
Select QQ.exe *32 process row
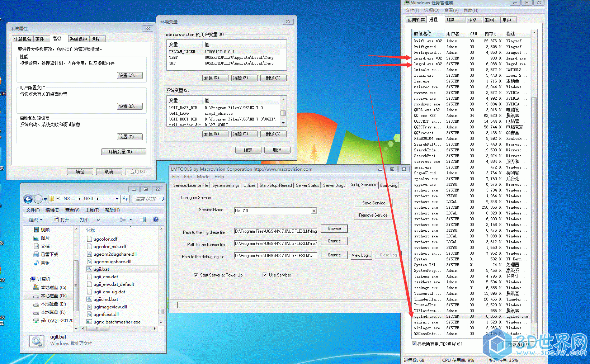(x=471, y=115)
